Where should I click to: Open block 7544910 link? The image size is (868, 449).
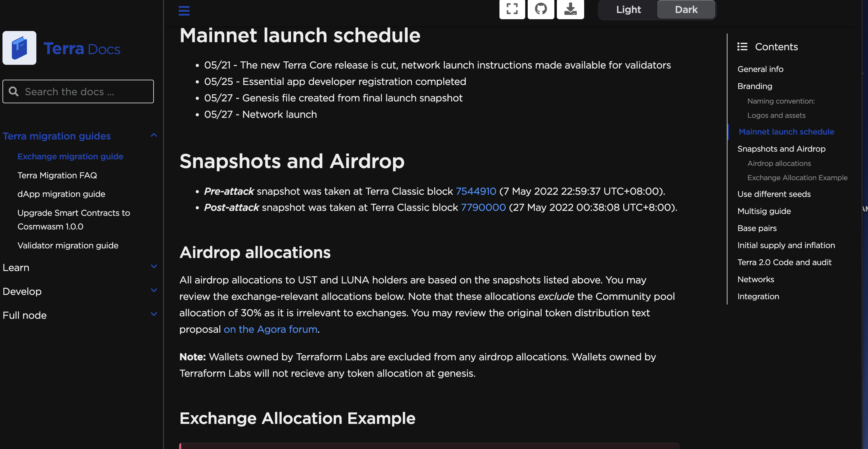pyautogui.click(x=476, y=191)
